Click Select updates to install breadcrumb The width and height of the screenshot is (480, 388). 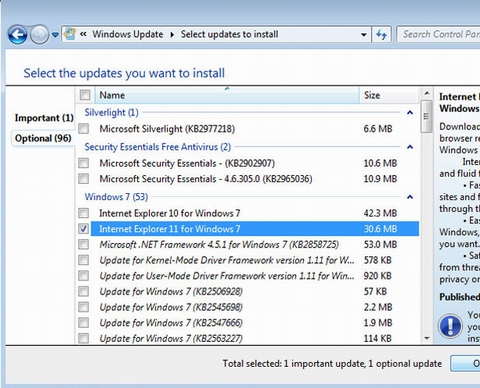coord(229,34)
